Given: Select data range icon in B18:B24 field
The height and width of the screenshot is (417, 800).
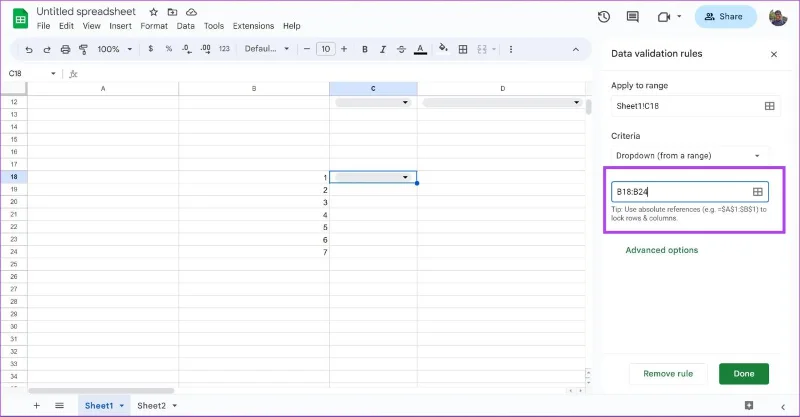Looking at the screenshot, I should (x=758, y=192).
